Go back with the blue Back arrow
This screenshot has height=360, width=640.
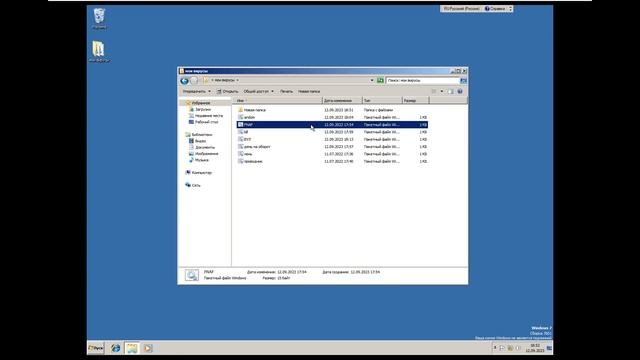click(x=184, y=81)
